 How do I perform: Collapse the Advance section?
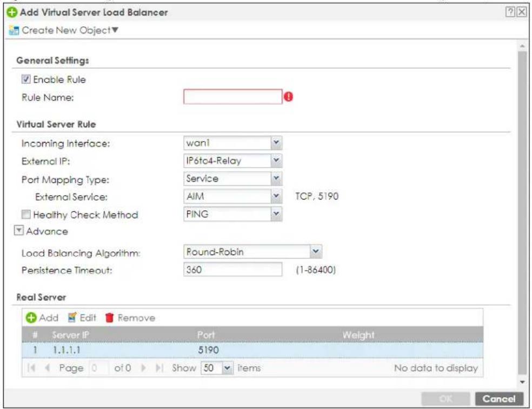(19, 231)
